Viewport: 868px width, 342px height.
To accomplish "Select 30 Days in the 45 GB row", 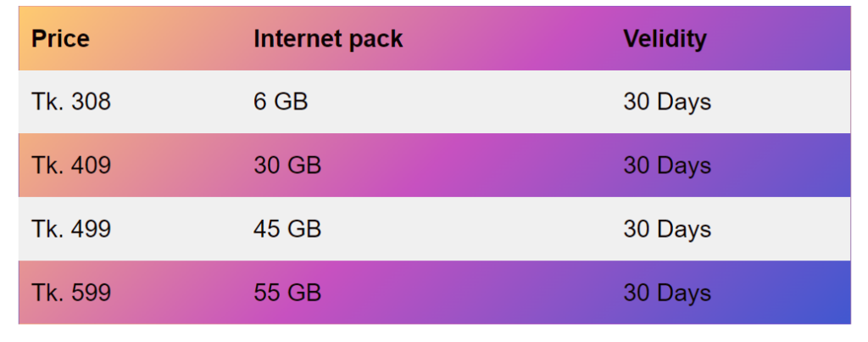I will coord(667,229).
